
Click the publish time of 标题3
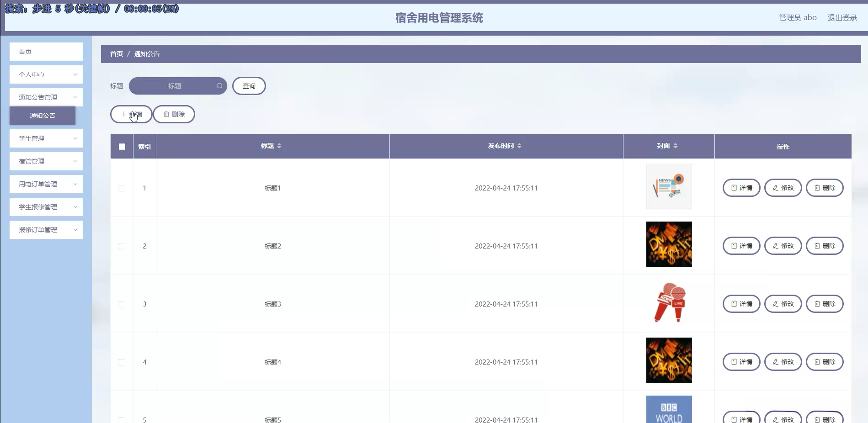coord(506,304)
